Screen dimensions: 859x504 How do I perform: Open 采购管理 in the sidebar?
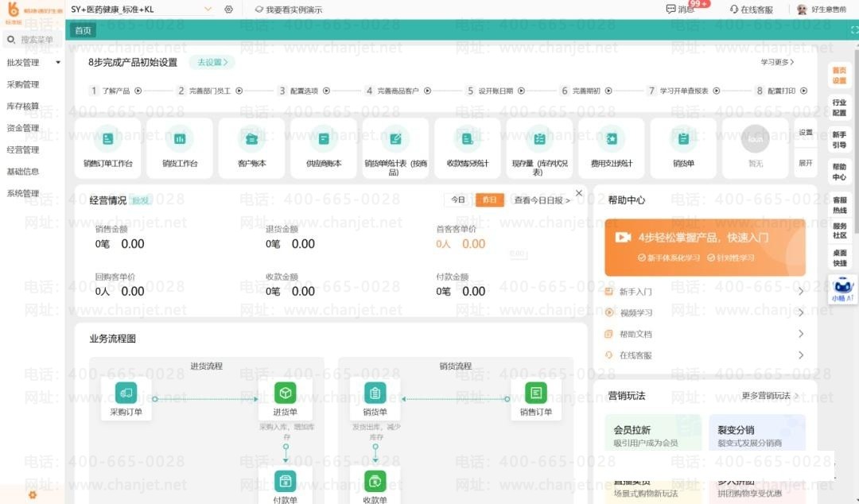[23, 84]
